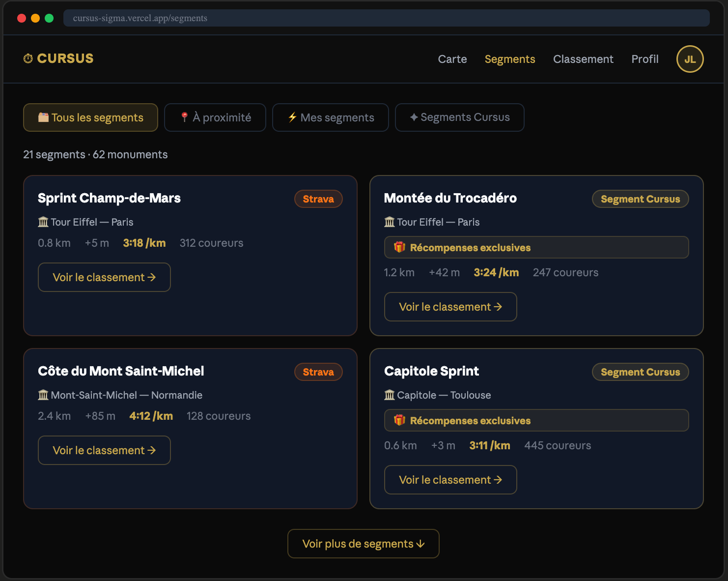Screen dimensions: 728x581
Task: Open Récompenses exclusives banner in Montée du Trocadéro
Action: click(x=536, y=247)
